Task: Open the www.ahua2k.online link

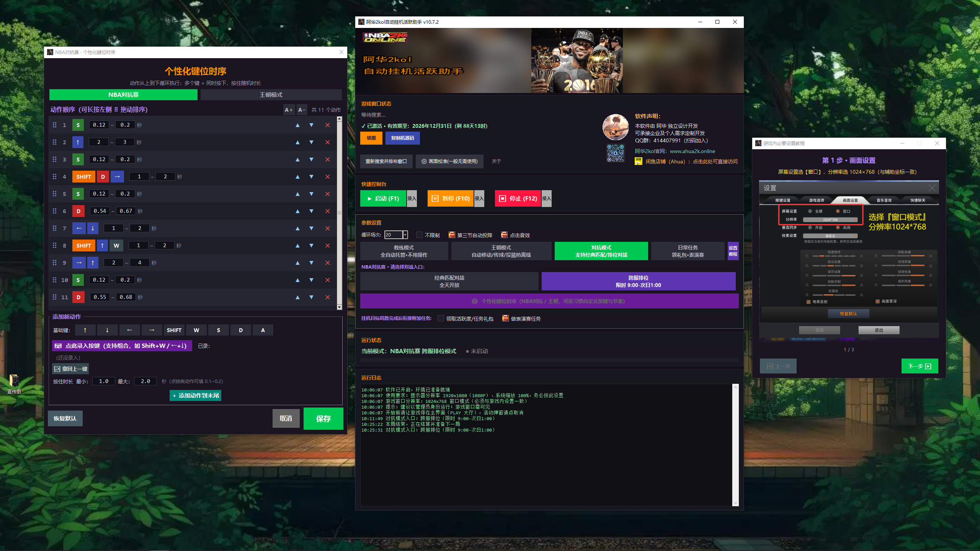Action: coord(692,151)
